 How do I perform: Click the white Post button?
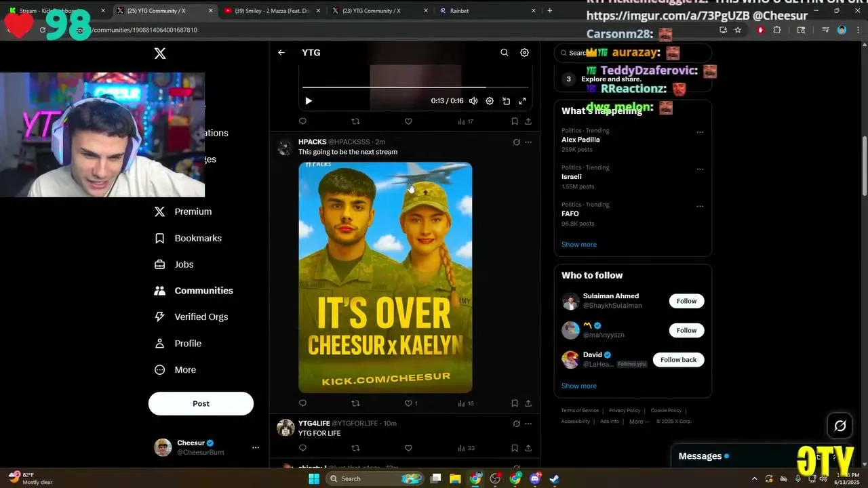coord(201,403)
